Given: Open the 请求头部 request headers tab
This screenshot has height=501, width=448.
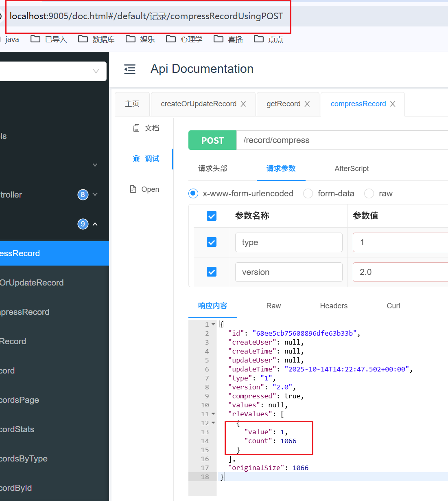Looking at the screenshot, I should [213, 168].
